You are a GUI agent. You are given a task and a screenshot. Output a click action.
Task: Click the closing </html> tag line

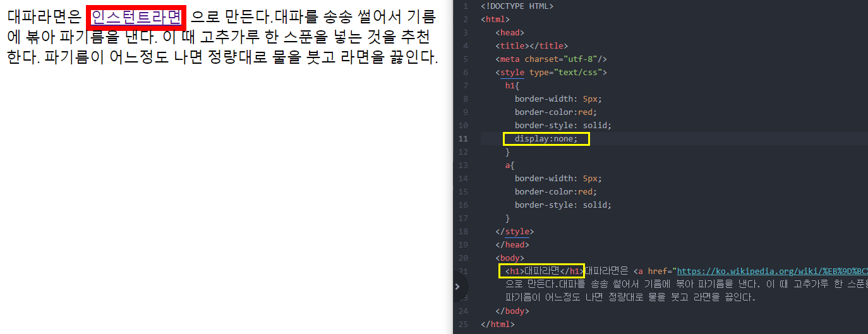498,325
